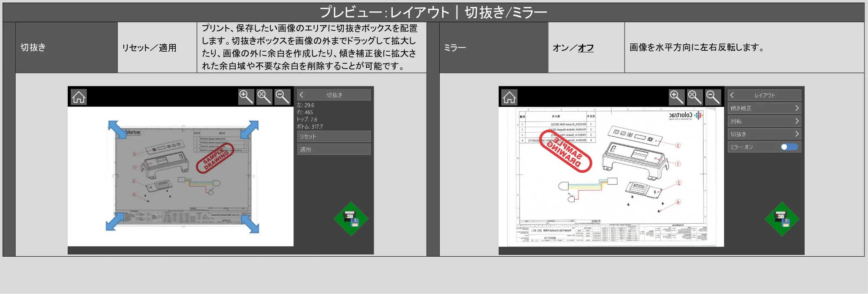The image size is (868, 294).
Task: Click green diamond scan-save icon in mirror screenshot
Action: (x=782, y=219)
